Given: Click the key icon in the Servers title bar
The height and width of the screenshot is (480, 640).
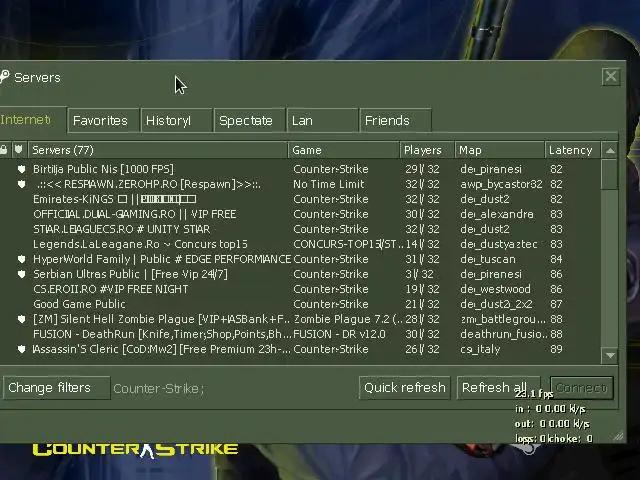Looking at the screenshot, I should pos(4,76).
